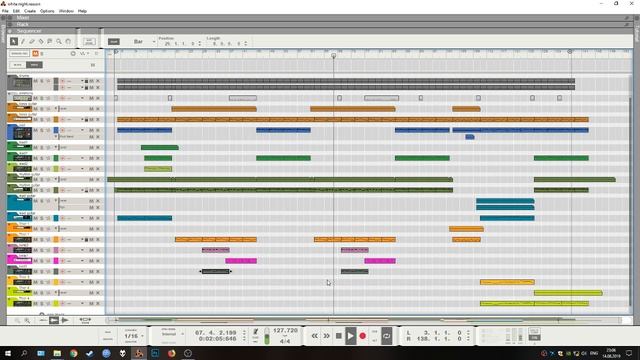Click the magenta track color swatch
The image size is (640, 360).
coord(56,261)
